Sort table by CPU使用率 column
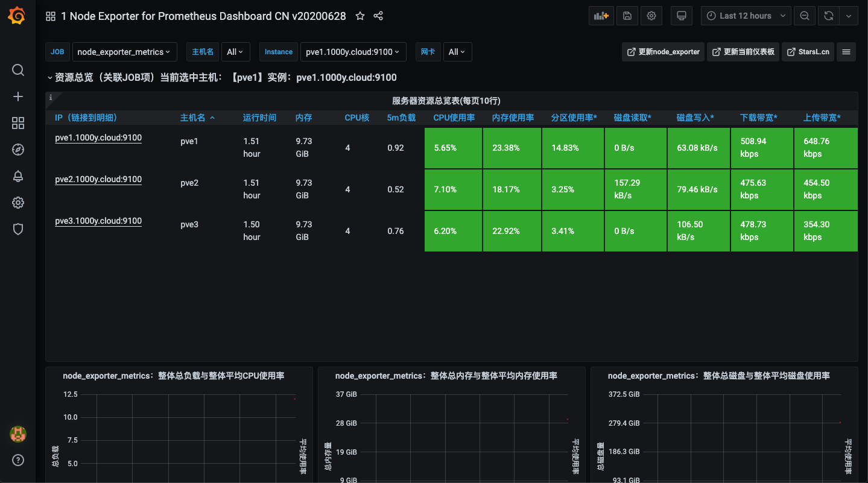868x483 pixels. (454, 118)
